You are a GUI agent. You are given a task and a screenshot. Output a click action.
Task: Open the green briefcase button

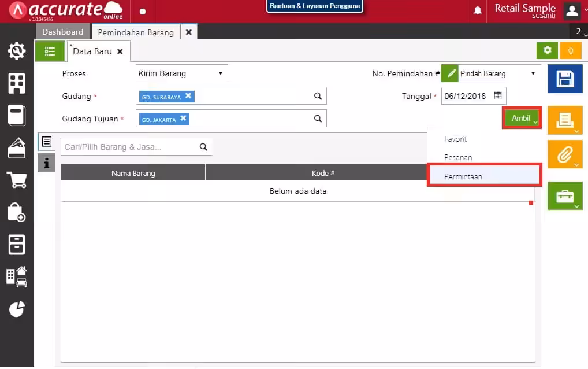[x=565, y=196]
